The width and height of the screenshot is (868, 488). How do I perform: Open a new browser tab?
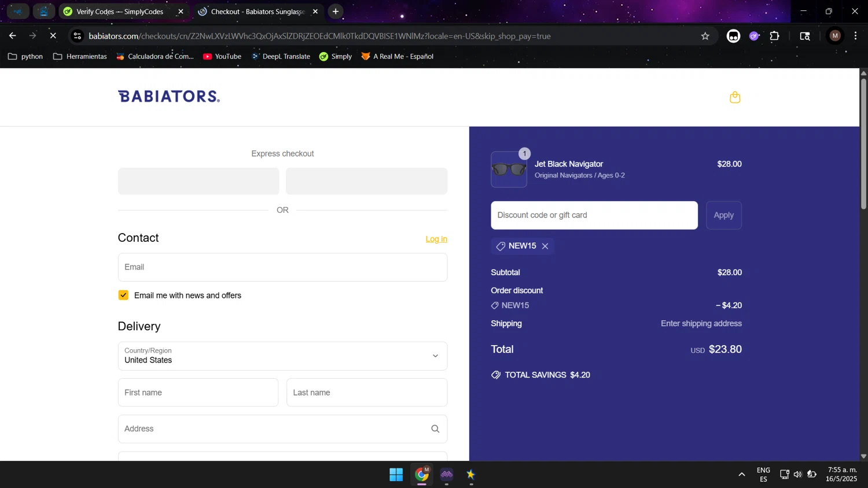point(336,12)
